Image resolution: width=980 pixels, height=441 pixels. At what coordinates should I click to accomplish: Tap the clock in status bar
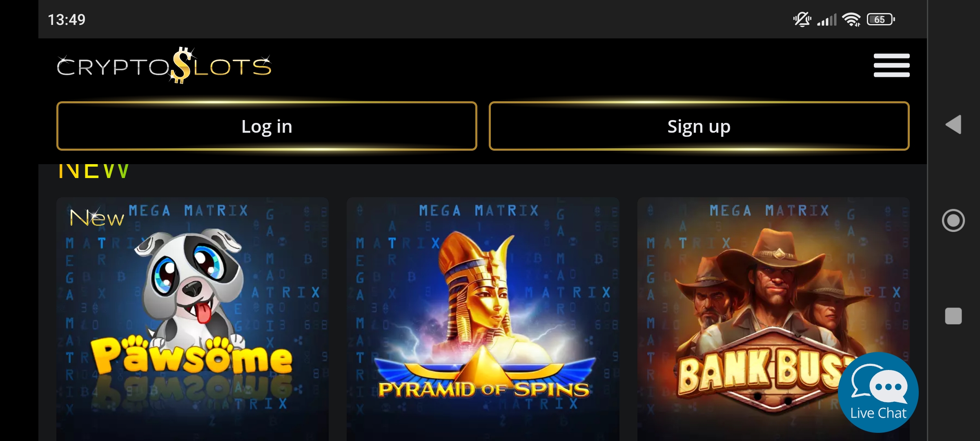67,19
